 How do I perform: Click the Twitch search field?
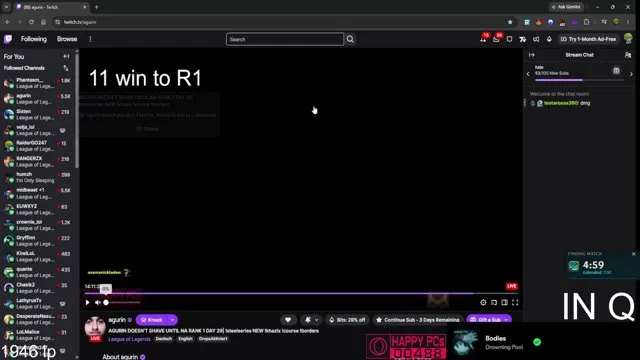284,39
